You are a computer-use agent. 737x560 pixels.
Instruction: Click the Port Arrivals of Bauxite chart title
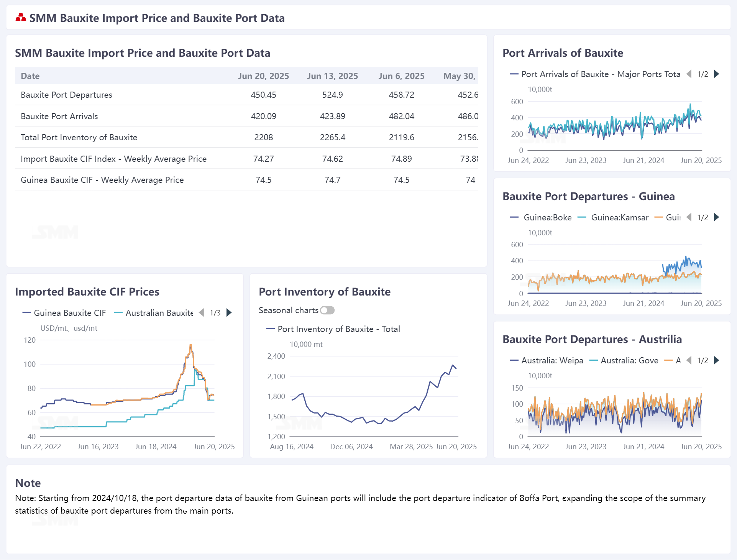563,53
